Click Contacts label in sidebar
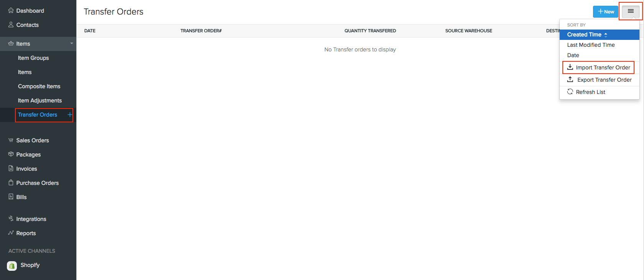Viewport: 644px width, 280px height. pyautogui.click(x=27, y=25)
